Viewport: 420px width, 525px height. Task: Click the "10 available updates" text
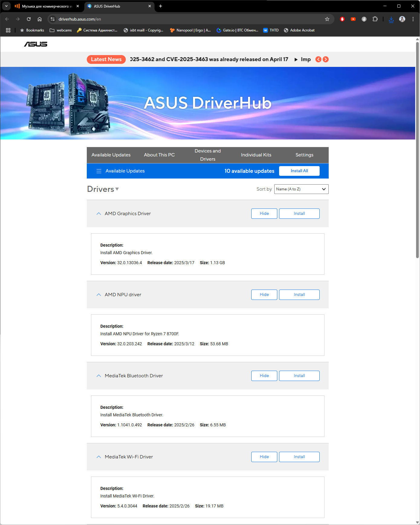(x=249, y=171)
